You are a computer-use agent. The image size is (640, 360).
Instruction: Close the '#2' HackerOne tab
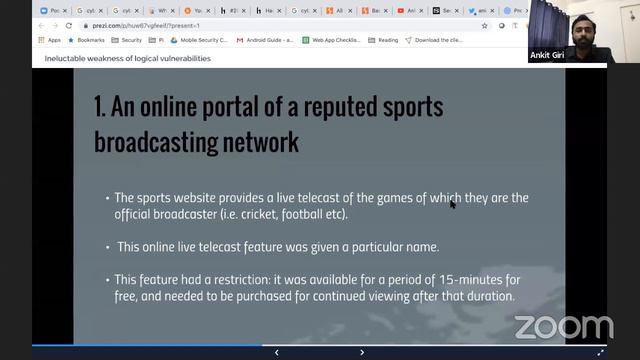[x=244, y=11]
